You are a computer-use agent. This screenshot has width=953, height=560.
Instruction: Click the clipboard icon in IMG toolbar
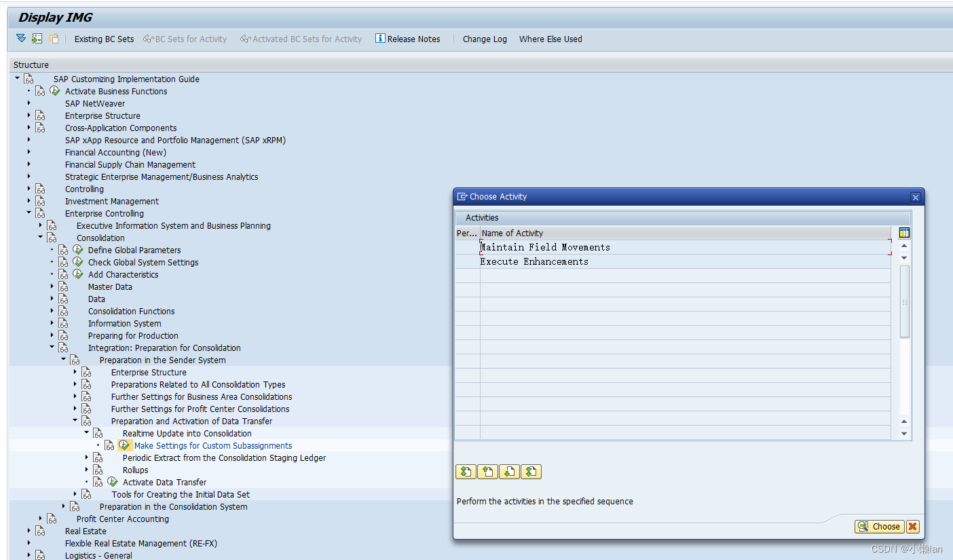(54, 39)
